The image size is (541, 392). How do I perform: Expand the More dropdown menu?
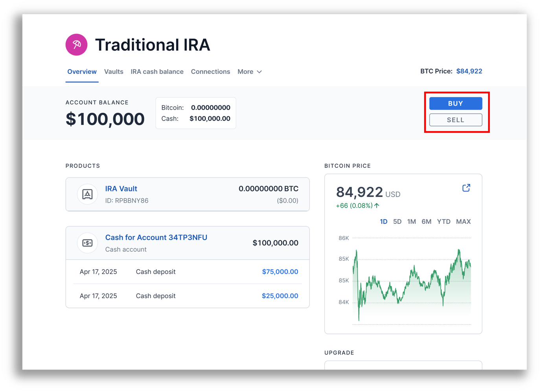click(249, 72)
